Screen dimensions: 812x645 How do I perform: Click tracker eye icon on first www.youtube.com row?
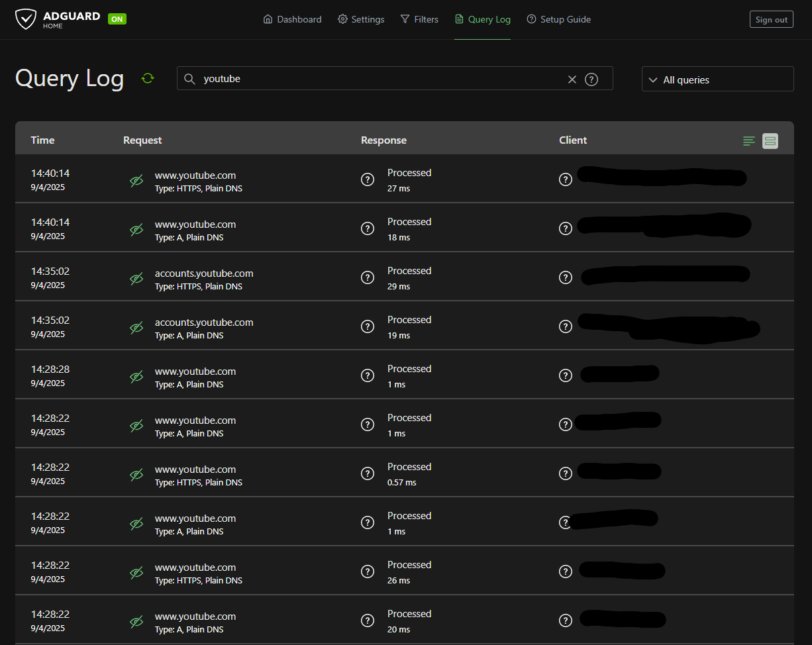coord(136,181)
